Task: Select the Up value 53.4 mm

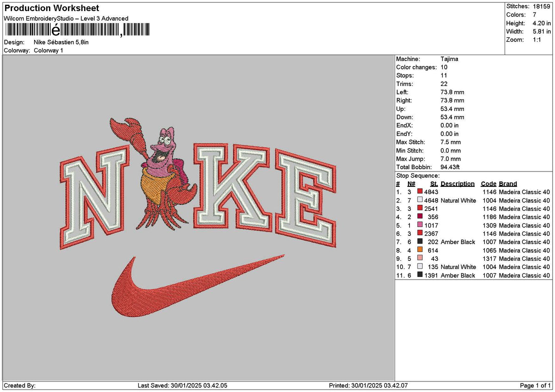Action: pyautogui.click(x=452, y=109)
